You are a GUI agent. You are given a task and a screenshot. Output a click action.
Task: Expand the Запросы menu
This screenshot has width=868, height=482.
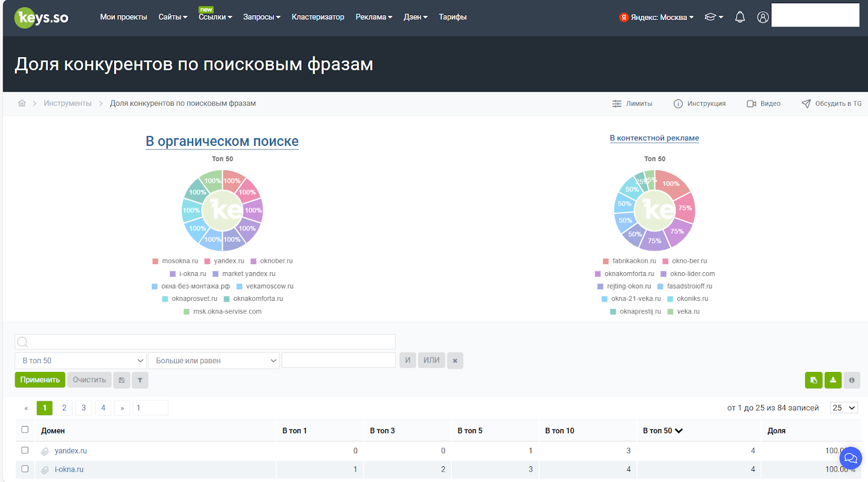pos(261,17)
